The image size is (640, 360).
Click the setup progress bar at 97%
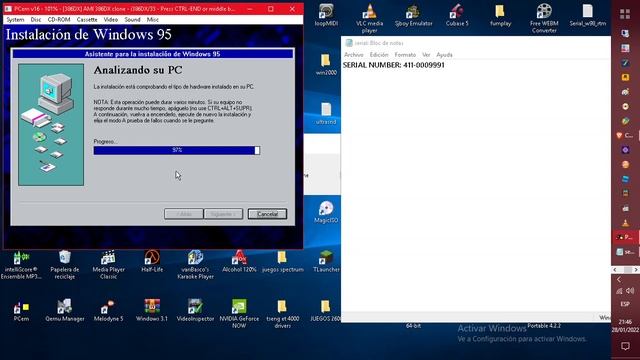pos(177,150)
